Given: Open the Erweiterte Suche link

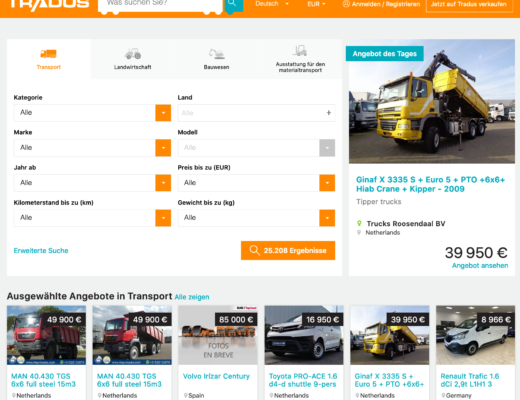Looking at the screenshot, I should click(41, 251).
